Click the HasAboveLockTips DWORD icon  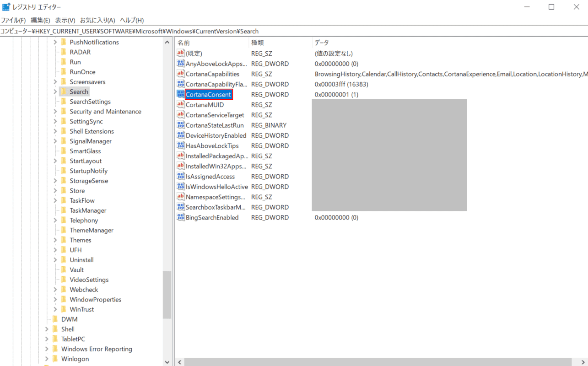[x=180, y=145]
